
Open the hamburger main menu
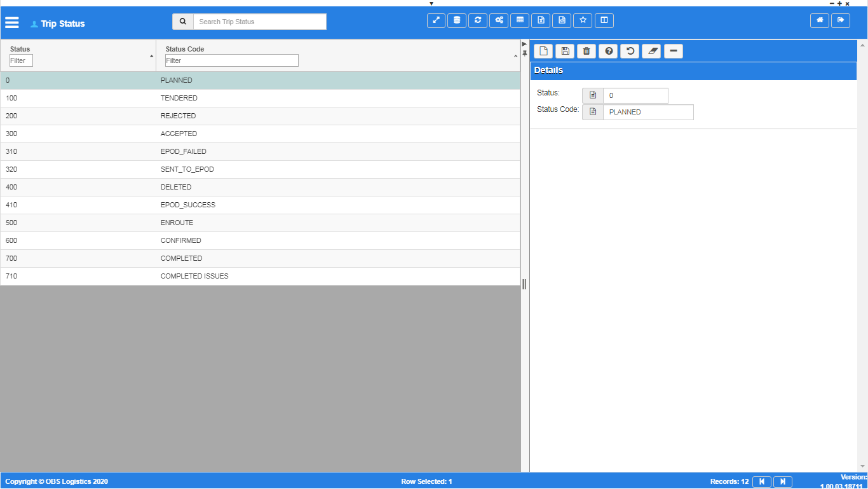pyautogui.click(x=12, y=23)
